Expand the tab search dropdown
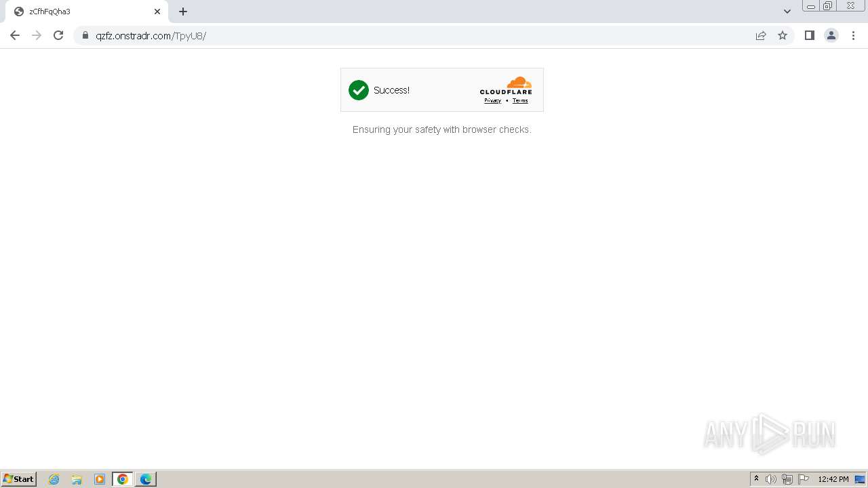The width and height of the screenshot is (868, 488). 787,12
